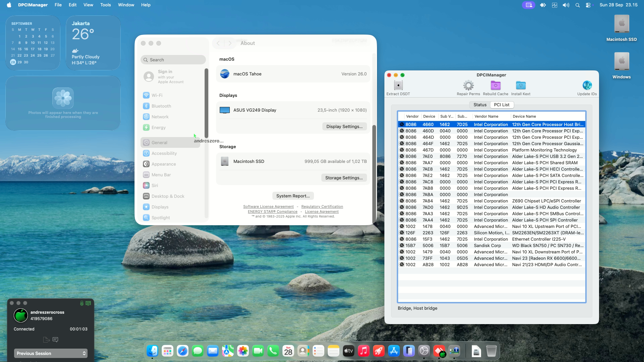The image size is (644, 362).
Task: Select General in settings sidebar
Action: pos(171,142)
